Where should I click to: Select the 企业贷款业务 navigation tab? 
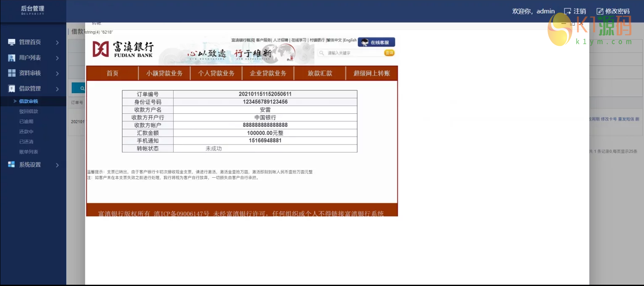[x=268, y=73]
